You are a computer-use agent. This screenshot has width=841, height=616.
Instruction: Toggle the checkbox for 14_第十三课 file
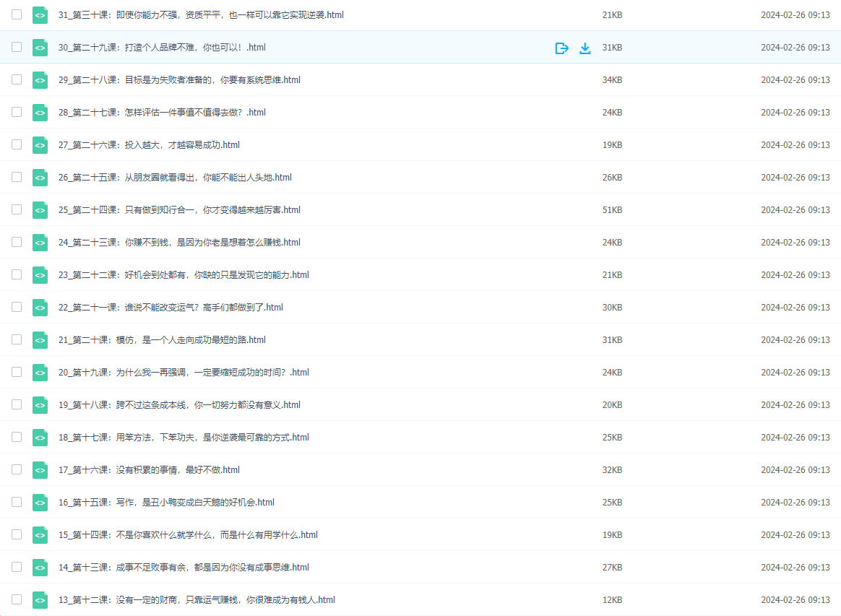[x=17, y=567]
